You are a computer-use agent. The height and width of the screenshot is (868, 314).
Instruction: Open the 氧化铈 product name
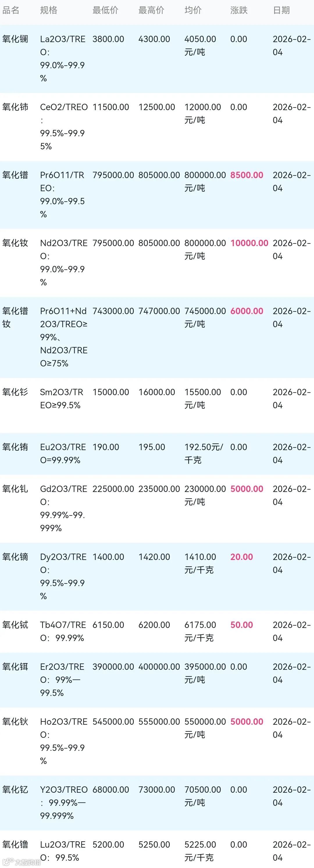(15, 107)
